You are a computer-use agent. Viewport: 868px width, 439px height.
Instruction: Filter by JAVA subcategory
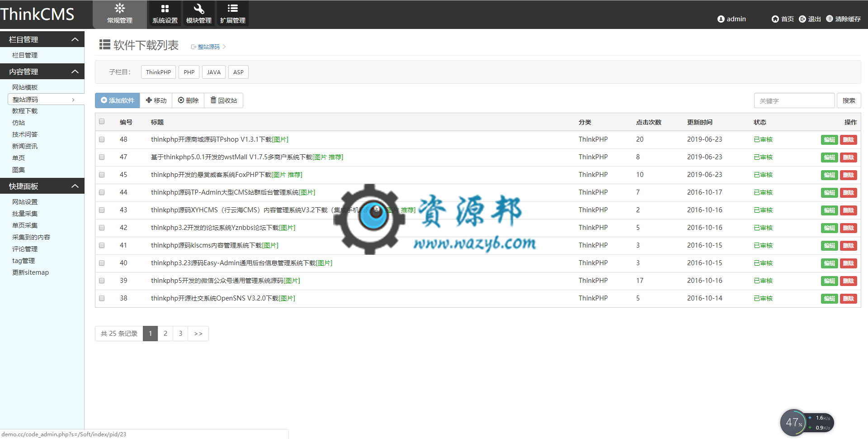(214, 72)
